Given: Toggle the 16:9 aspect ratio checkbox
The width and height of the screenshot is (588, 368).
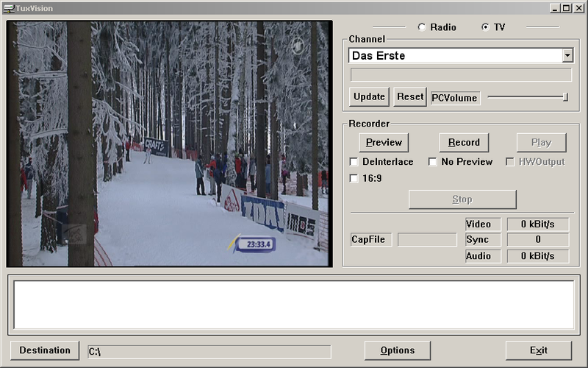Looking at the screenshot, I should coord(354,178).
